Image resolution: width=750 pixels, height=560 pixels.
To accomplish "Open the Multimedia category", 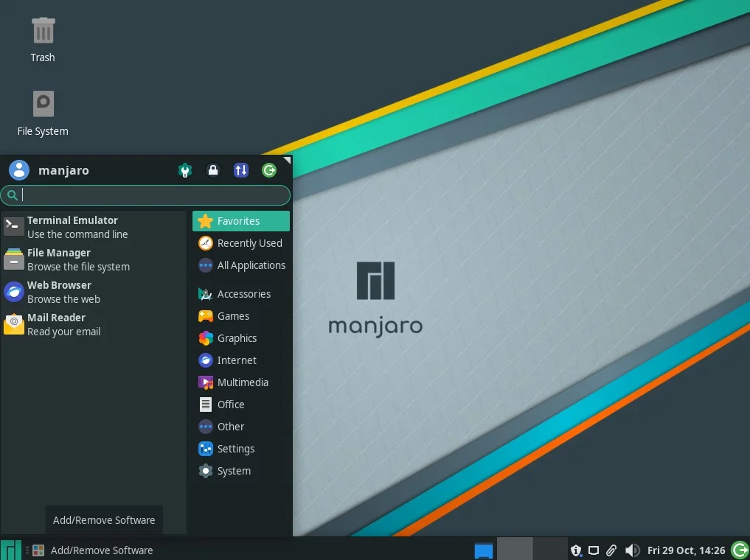I will pos(241,382).
